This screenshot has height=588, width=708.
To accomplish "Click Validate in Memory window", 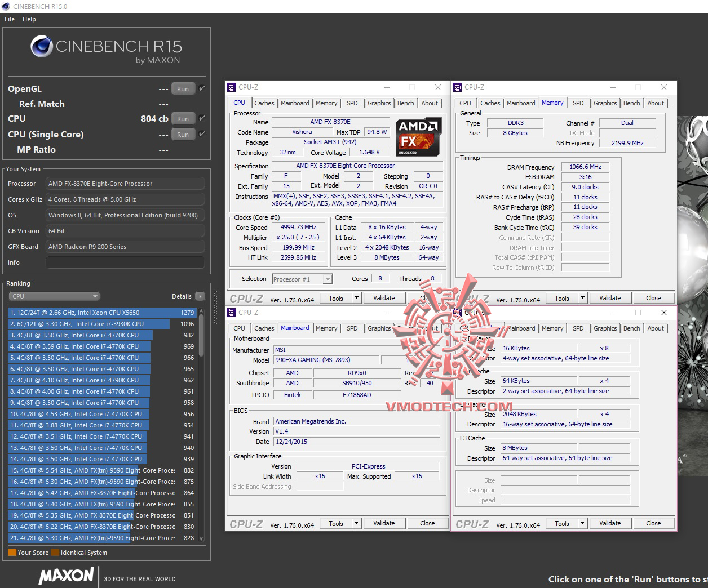I will 610,298.
